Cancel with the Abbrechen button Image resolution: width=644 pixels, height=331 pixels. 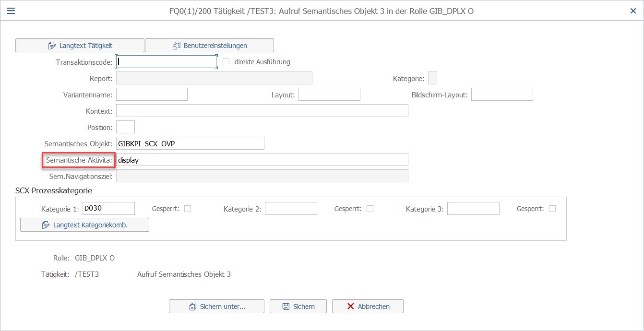(368, 307)
